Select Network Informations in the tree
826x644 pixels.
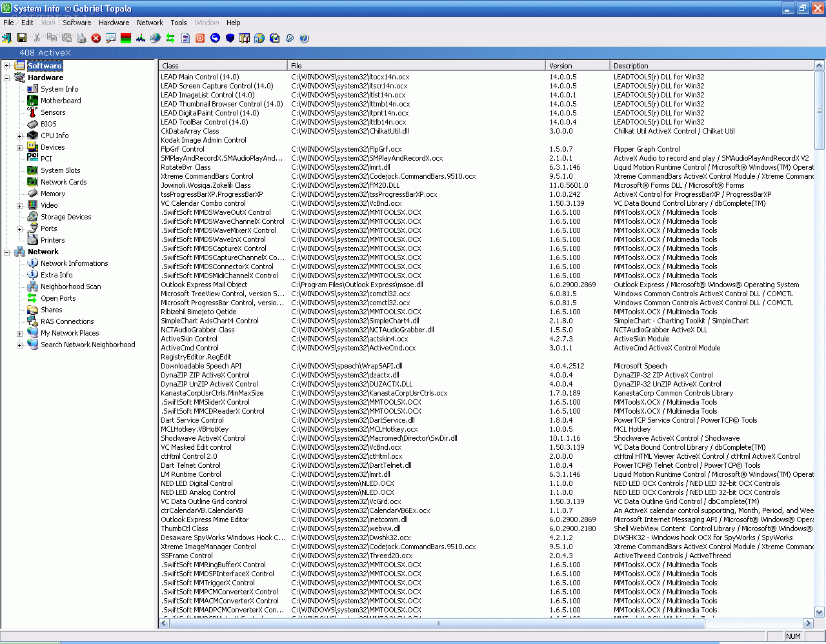tap(74, 263)
